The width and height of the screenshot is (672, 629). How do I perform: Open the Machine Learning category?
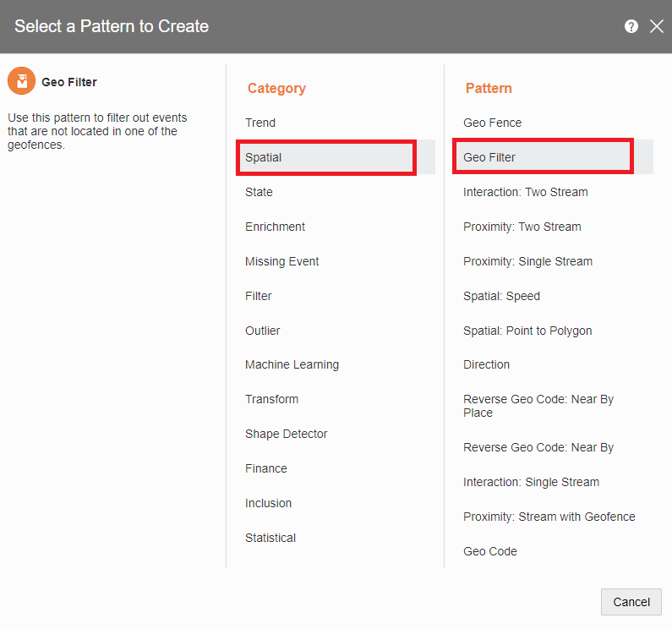[292, 364]
